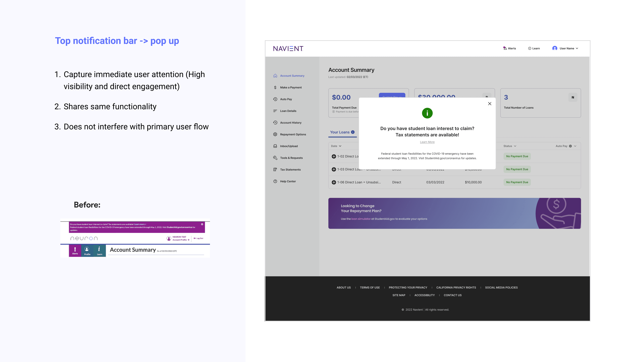The height and width of the screenshot is (362, 644).
Task: Open Inbox/Upload via its tray icon
Action: (x=275, y=146)
